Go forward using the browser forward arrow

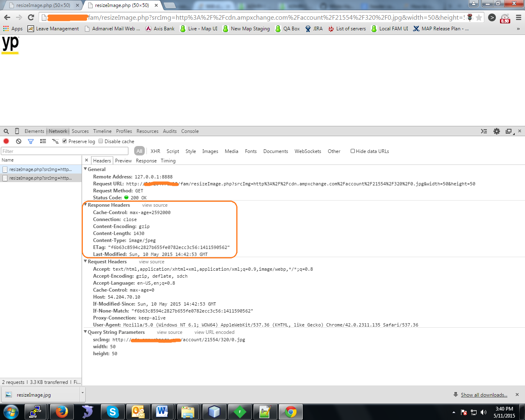pos(19,17)
